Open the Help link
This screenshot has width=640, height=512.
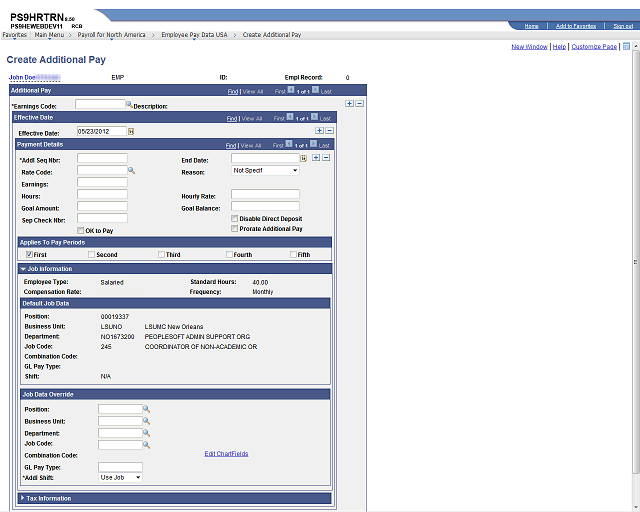point(559,47)
